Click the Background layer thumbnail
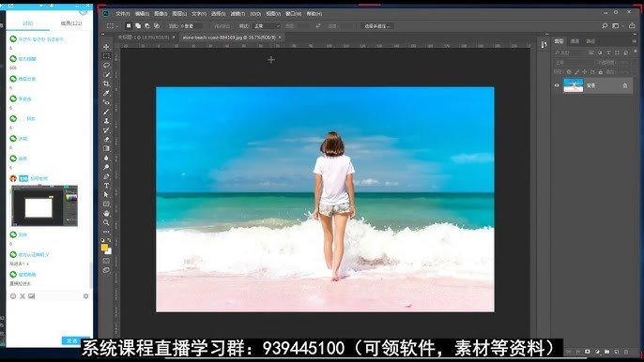Viewport: 644px width, 362px height. (574, 85)
